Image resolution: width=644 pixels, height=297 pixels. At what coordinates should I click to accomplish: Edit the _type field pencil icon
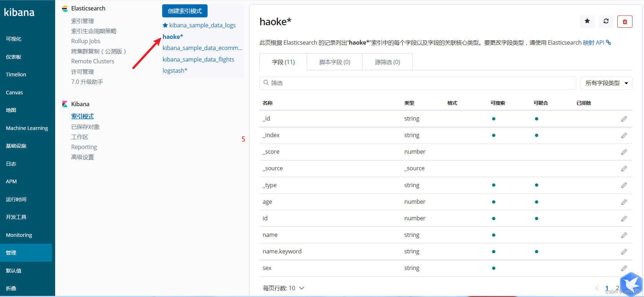point(624,185)
